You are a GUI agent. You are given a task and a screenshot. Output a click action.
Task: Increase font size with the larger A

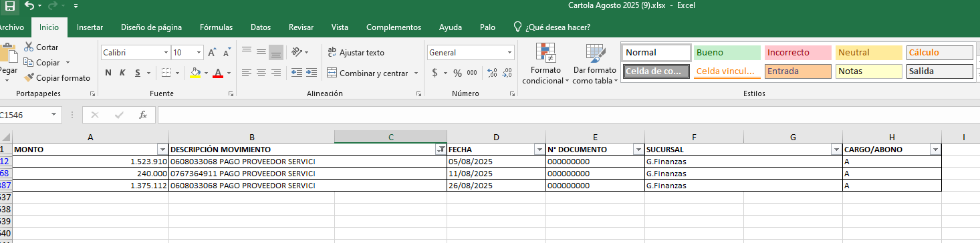coord(212,52)
